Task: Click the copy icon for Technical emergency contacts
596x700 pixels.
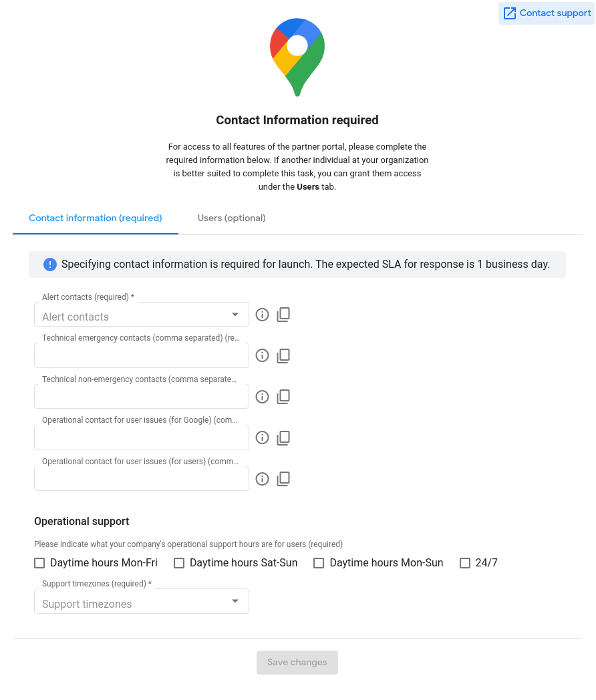Action: [x=283, y=355]
